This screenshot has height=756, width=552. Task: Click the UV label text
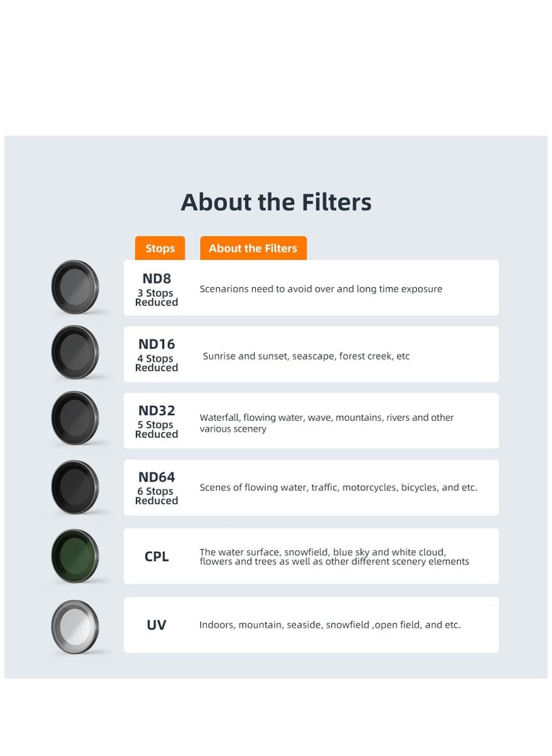pyautogui.click(x=156, y=625)
